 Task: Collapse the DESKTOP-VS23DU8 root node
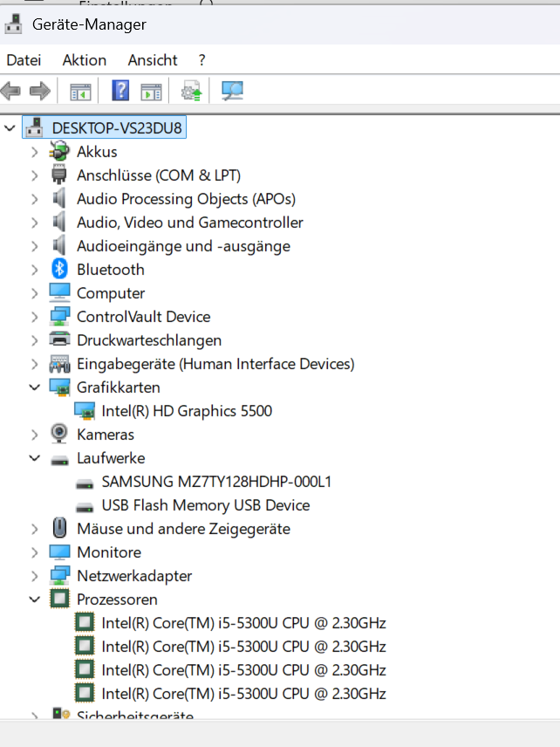click(10, 127)
